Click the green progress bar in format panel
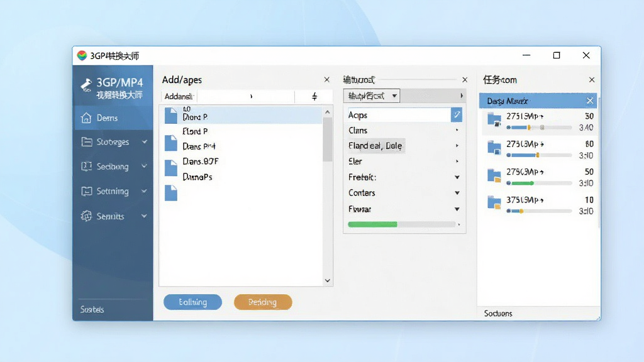This screenshot has width=644, height=362. 401,224
